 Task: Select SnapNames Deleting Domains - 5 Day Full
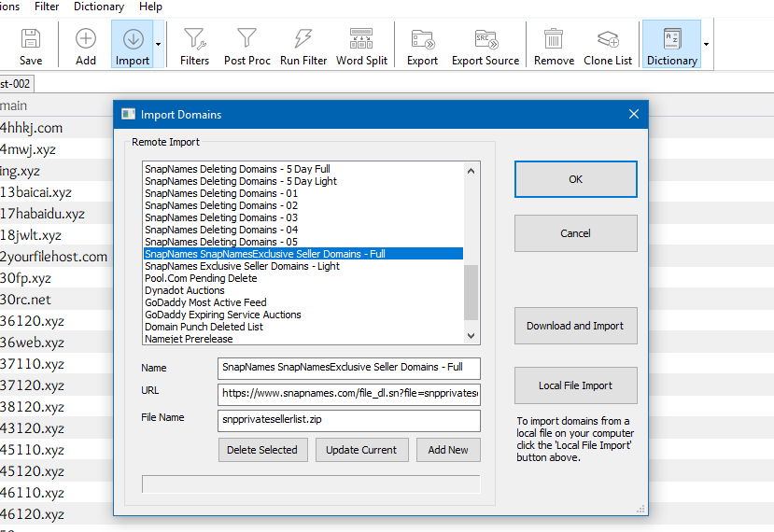[x=303, y=169]
